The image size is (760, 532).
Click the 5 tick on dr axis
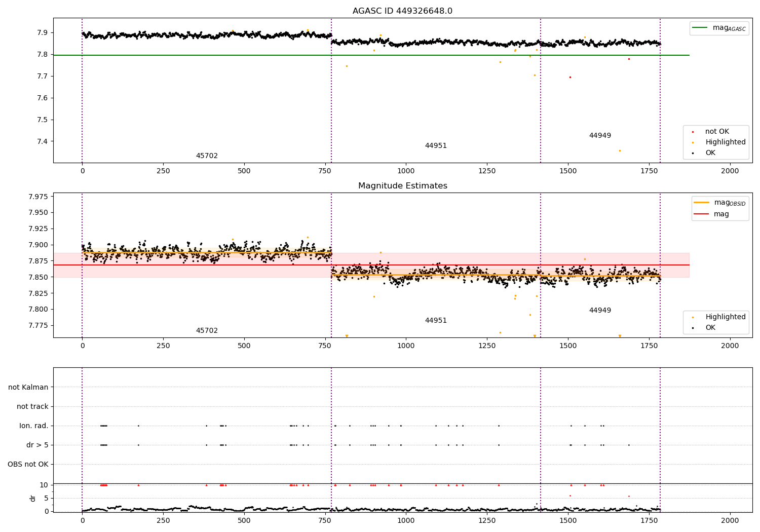(x=46, y=499)
